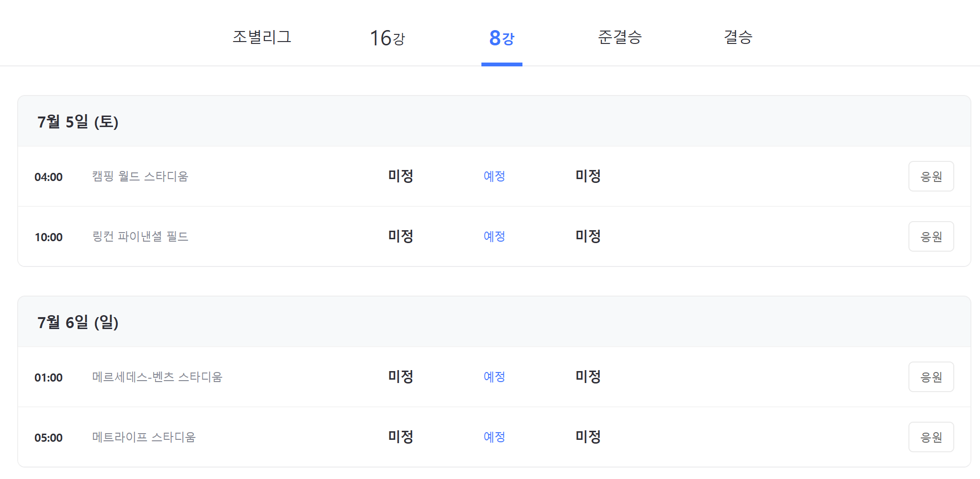980x479 pixels.
Task: Open 예정 status for the 04:00 match
Action: pos(494,176)
